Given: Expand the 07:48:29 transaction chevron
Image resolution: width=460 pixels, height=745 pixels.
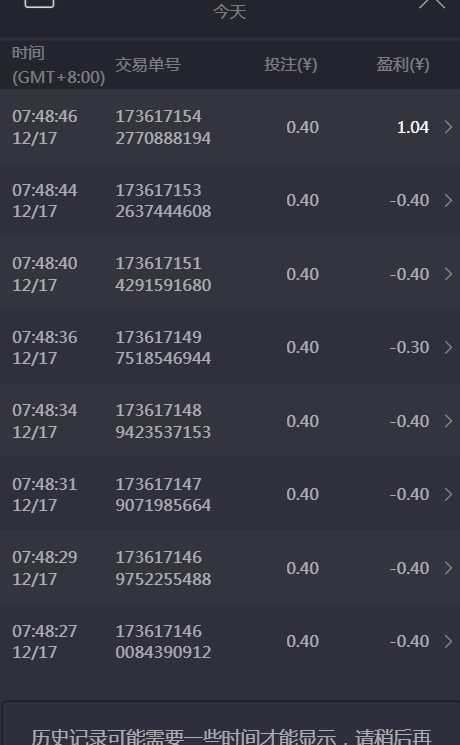Looking at the screenshot, I should point(448,568).
